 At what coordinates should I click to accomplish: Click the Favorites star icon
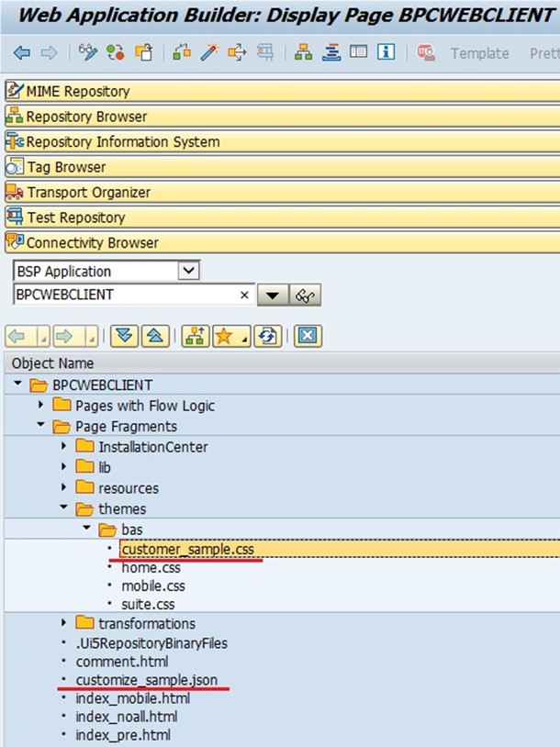(227, 336)
